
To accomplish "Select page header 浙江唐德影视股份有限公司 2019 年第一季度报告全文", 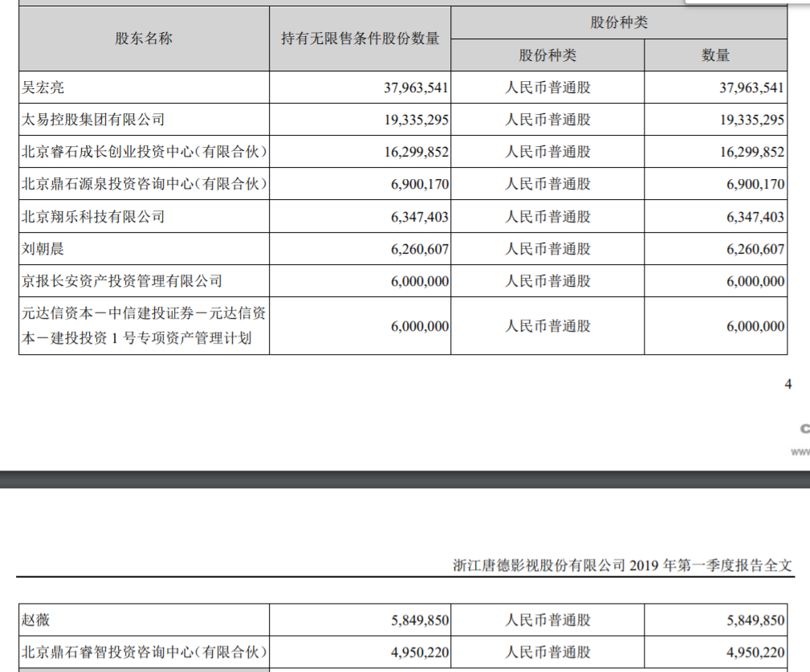I will click(x=622, y=565).
